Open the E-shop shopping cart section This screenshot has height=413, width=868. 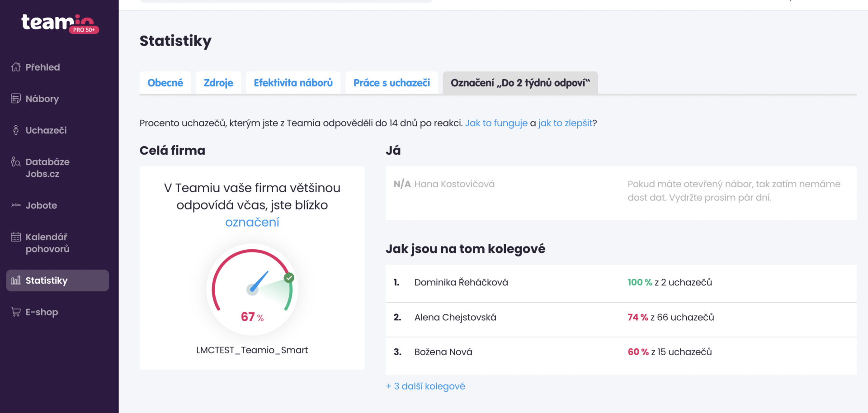[42, 312]
